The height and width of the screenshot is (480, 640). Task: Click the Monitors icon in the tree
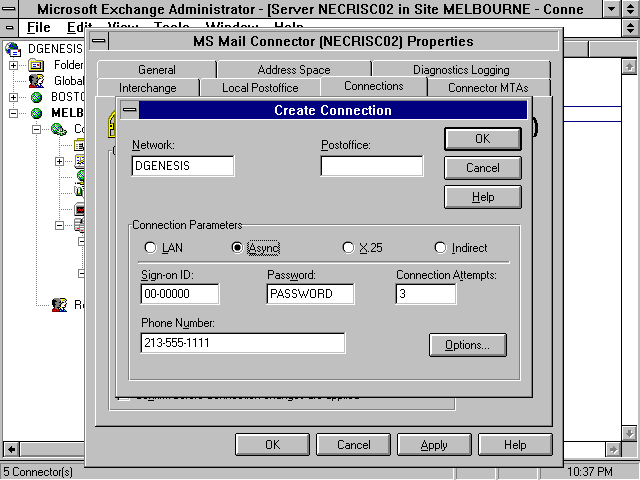80,209
